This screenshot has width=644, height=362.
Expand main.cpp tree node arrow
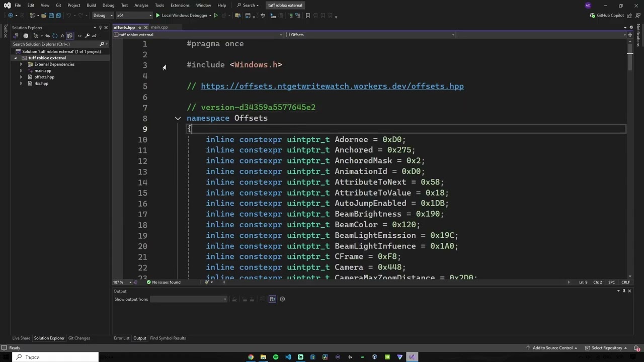click(21, 71)
